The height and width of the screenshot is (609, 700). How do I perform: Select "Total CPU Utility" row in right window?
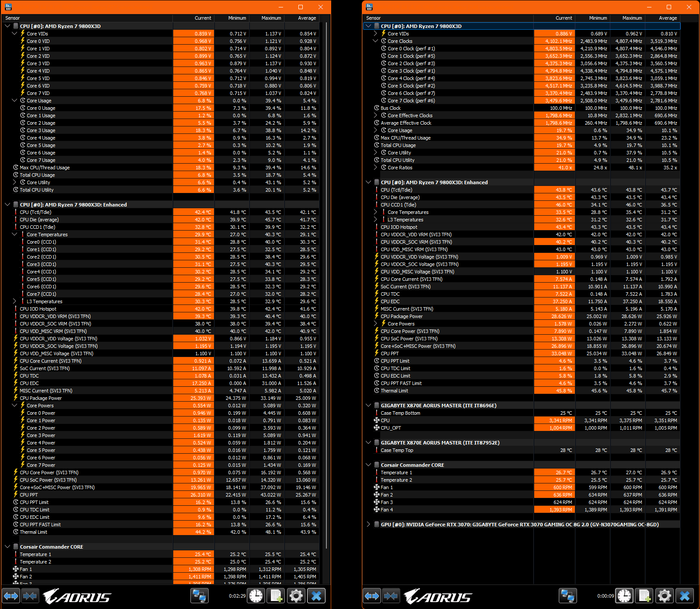[x=522, y=160]
